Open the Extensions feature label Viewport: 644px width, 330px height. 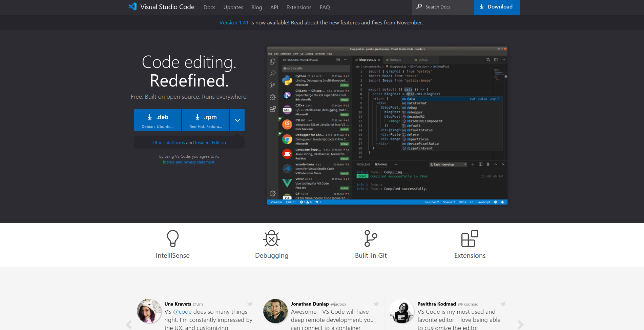pos(470,255)
